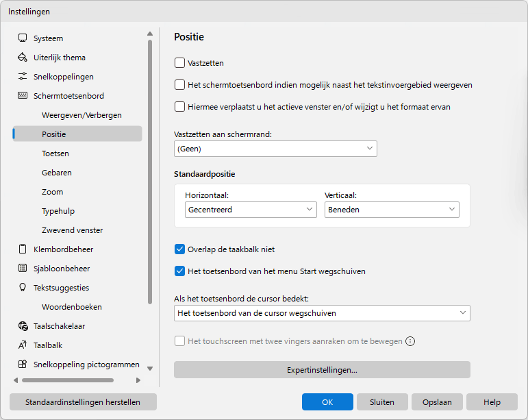Toggle Het toetsenbord van het menu Start wegschuiven

coord(180,271)
